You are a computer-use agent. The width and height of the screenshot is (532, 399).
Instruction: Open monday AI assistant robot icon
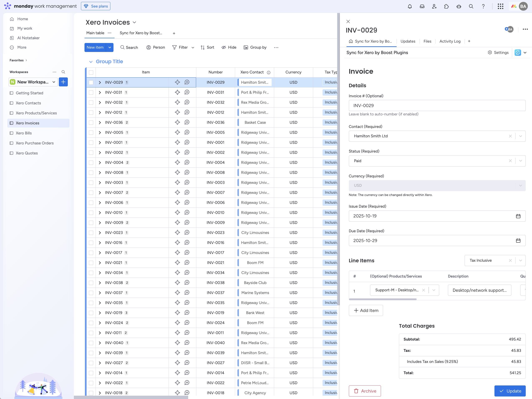459,6
